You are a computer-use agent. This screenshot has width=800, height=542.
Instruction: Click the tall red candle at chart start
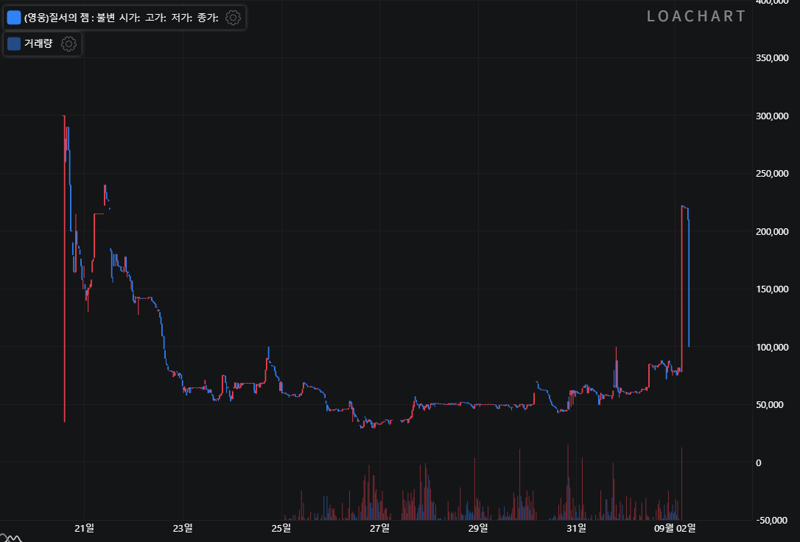click(64, 268)
